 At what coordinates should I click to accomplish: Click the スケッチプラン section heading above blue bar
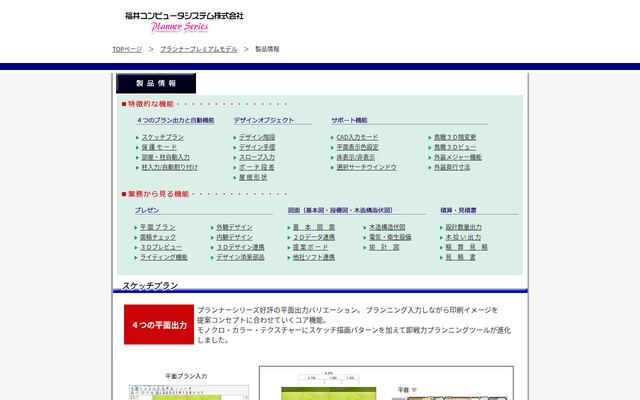pyautogui.click(x=150, y=286)
